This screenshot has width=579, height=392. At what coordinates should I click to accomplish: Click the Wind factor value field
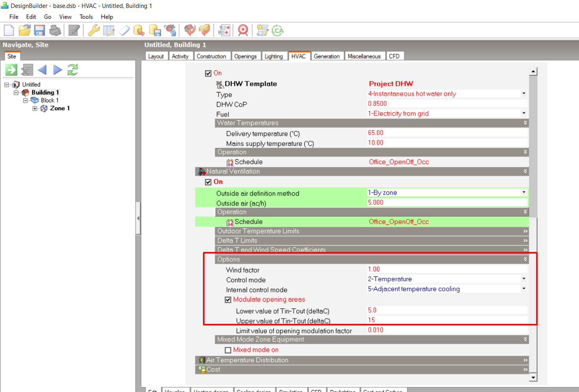pos(447,269)
